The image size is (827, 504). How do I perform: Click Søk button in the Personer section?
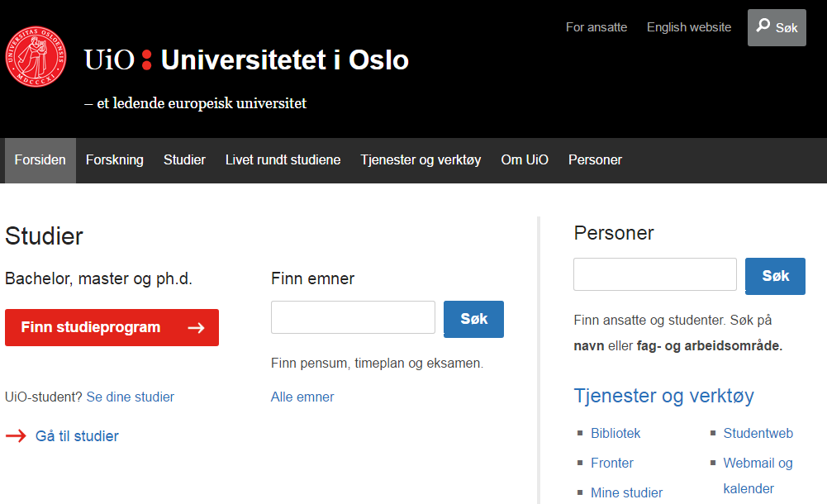click(775, 276)
